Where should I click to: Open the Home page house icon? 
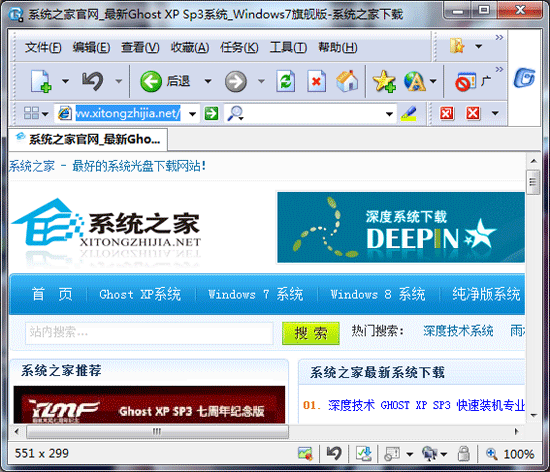347,81
